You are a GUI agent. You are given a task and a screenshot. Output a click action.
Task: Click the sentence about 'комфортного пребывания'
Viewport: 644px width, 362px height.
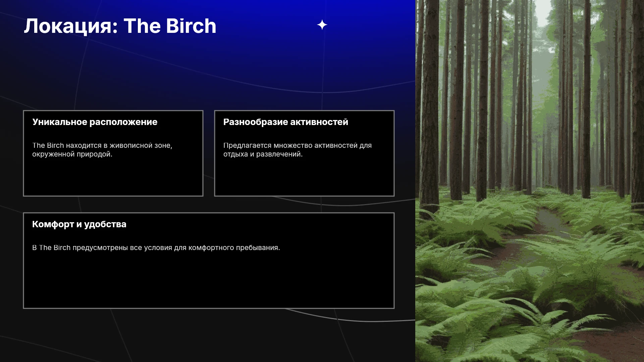pos(156,248)
